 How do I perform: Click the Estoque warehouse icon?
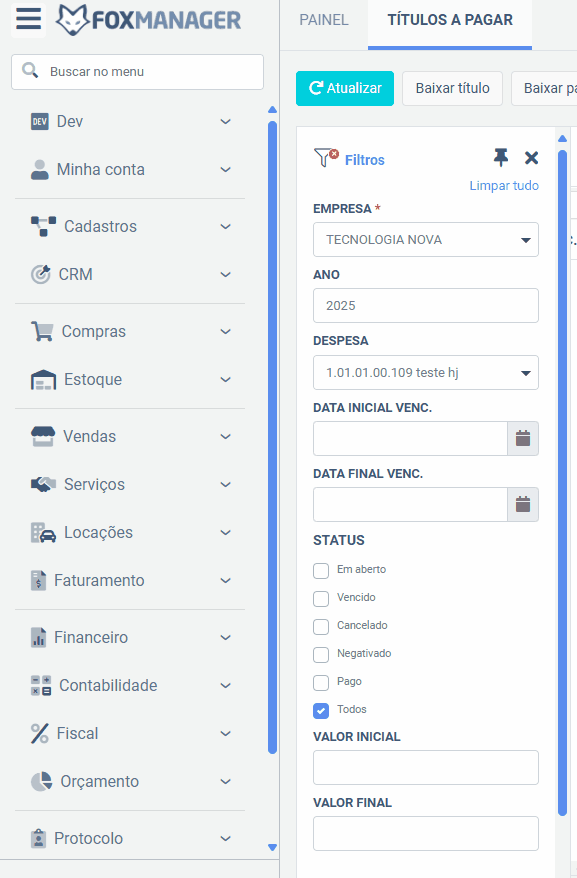tap(43, 380)
